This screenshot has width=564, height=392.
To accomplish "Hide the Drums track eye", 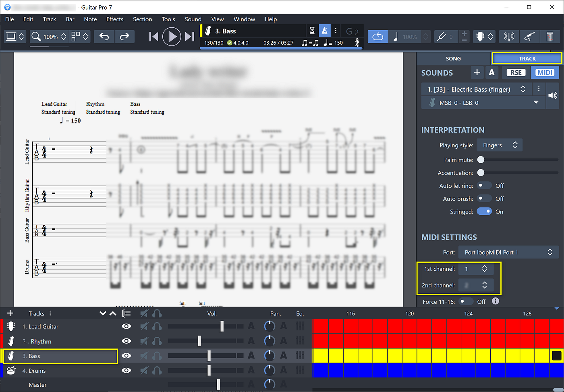I will tap(126, 370).
